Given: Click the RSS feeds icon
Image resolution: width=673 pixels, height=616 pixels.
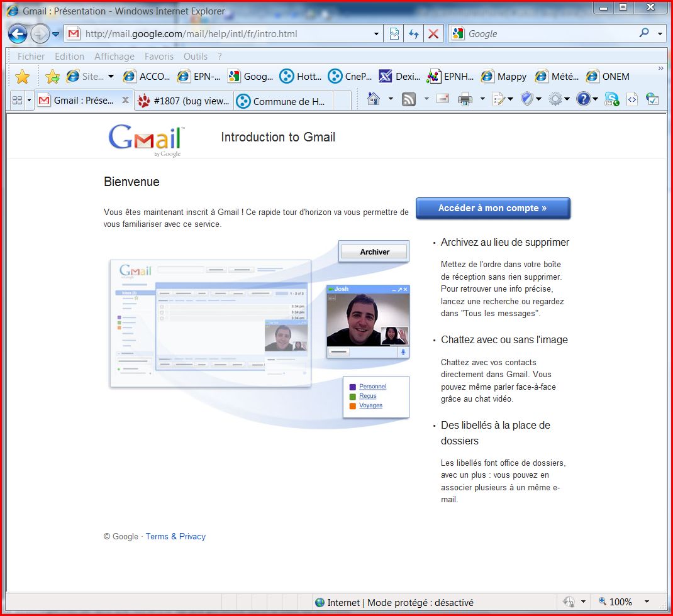Looking at the screenshot, I should point(409,99).
